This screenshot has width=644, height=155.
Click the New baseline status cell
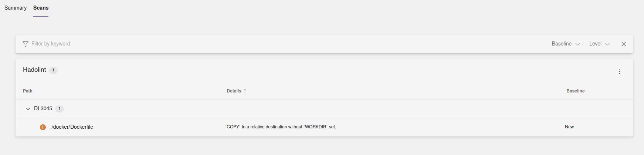(x=569, y=127)
